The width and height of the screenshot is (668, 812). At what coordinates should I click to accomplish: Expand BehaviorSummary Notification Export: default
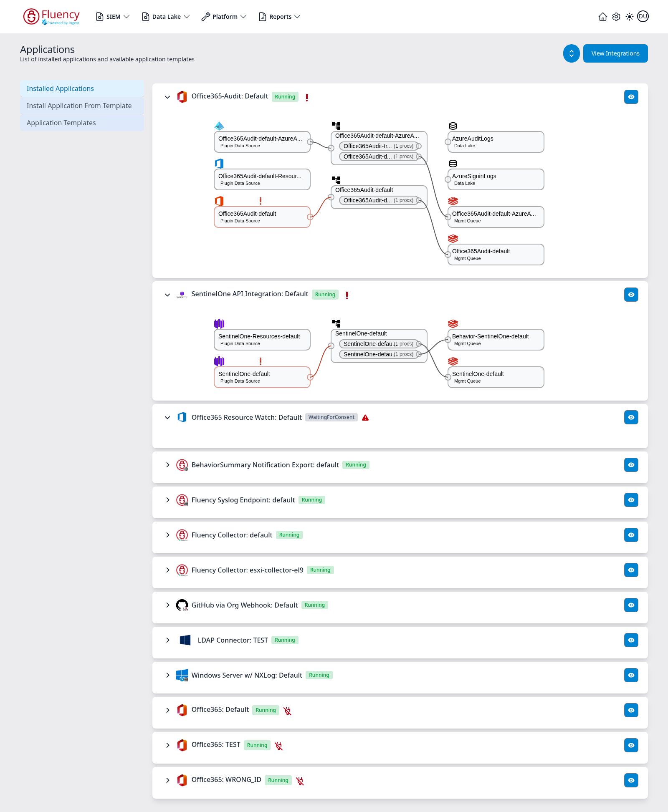(167, 465)
